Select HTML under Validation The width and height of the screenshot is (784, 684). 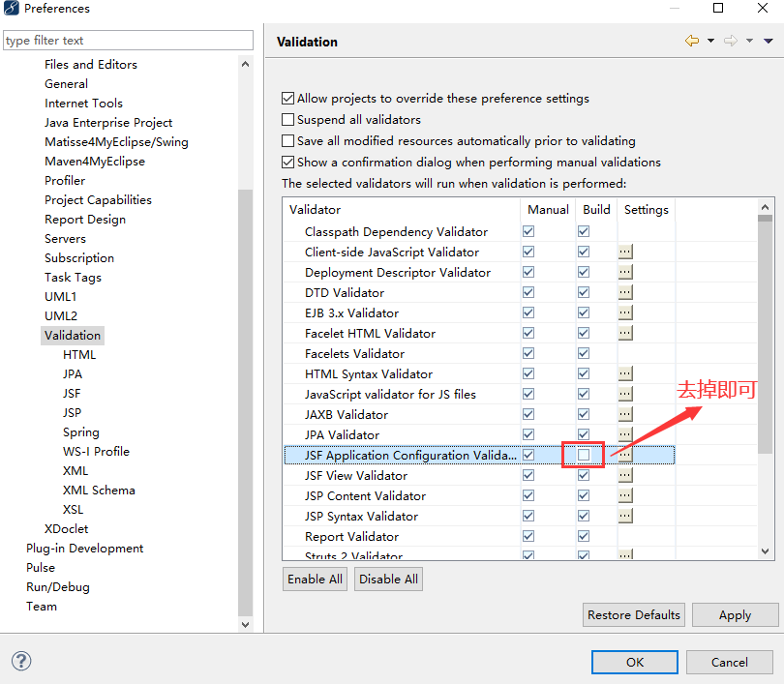coord(79,355)
